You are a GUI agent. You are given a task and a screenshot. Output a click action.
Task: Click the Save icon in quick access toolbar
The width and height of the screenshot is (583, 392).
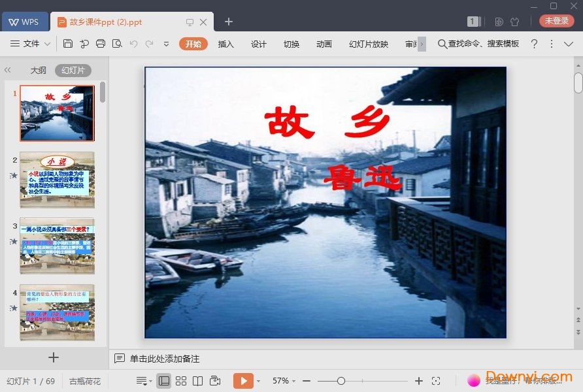point(69,44)
